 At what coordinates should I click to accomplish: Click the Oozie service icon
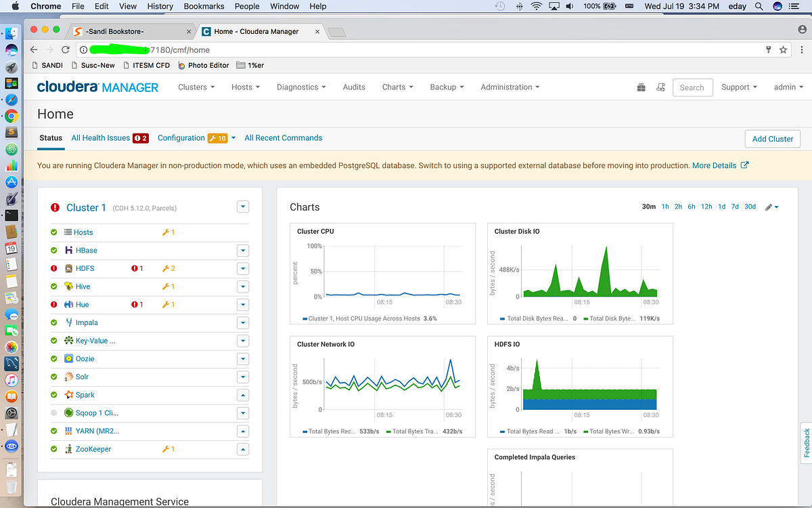[68, 358]
